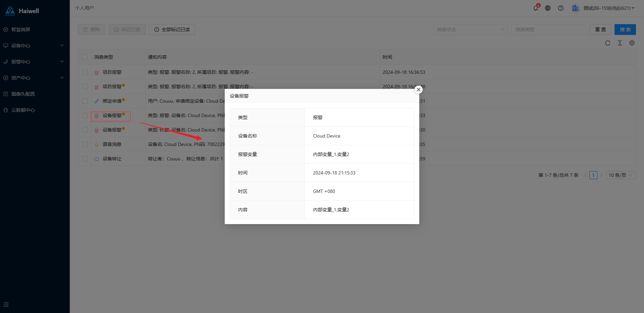Click alarm icon in first 项目报警 row
This screenshot has height=313, width=644.
click(x=97, y=72)
